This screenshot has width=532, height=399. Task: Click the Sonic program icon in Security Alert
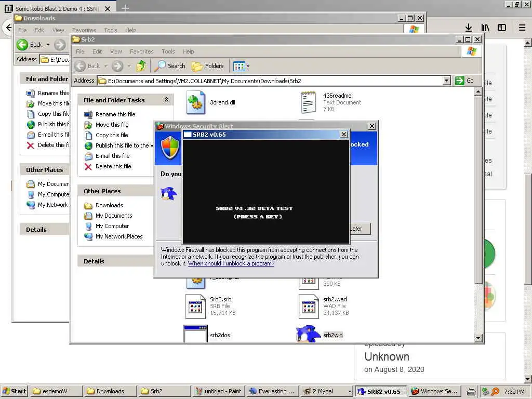coord(169,193)
